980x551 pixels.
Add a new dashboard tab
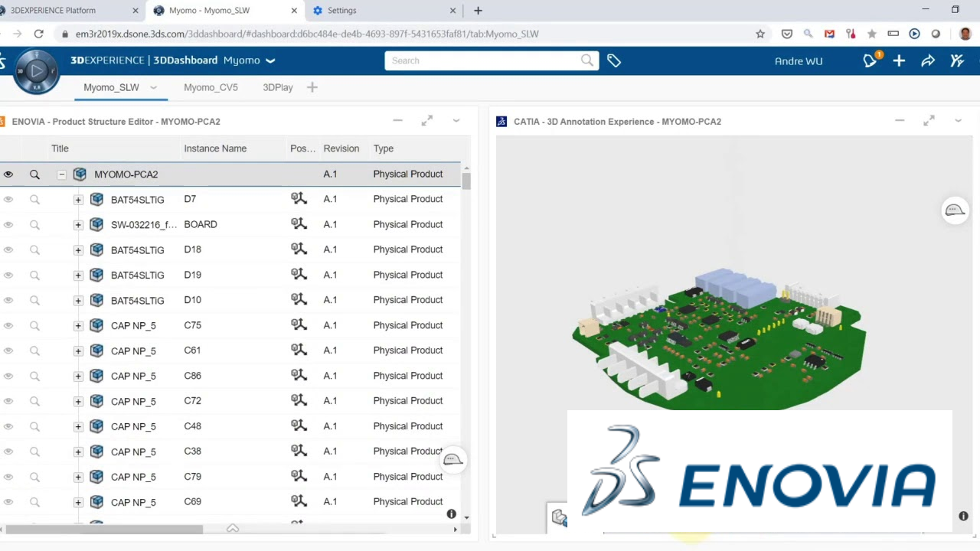[x=312, y=87]
